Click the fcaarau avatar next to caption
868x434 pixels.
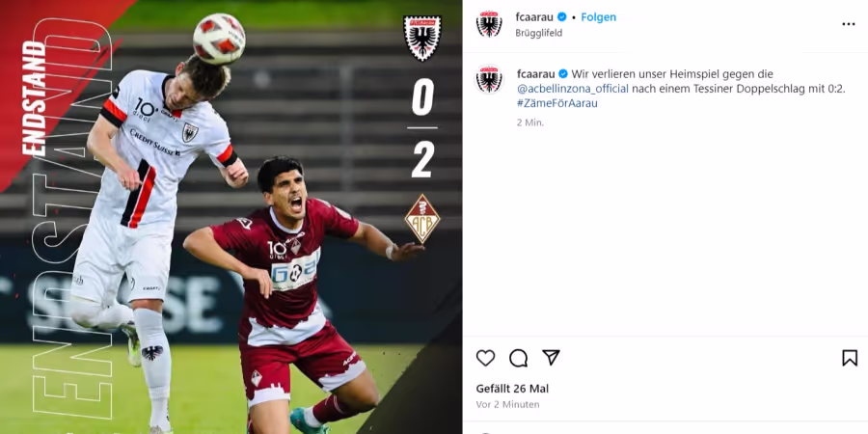489,79
